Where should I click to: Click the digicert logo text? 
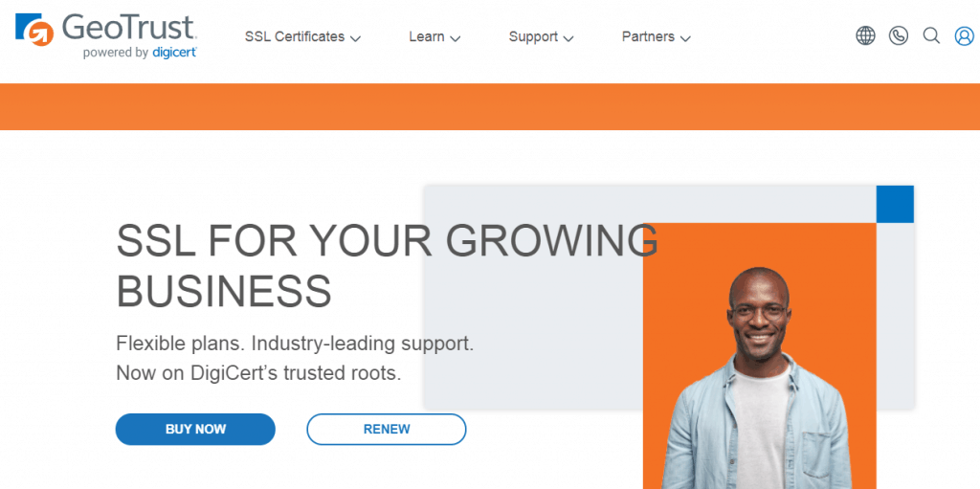(174, 53)
